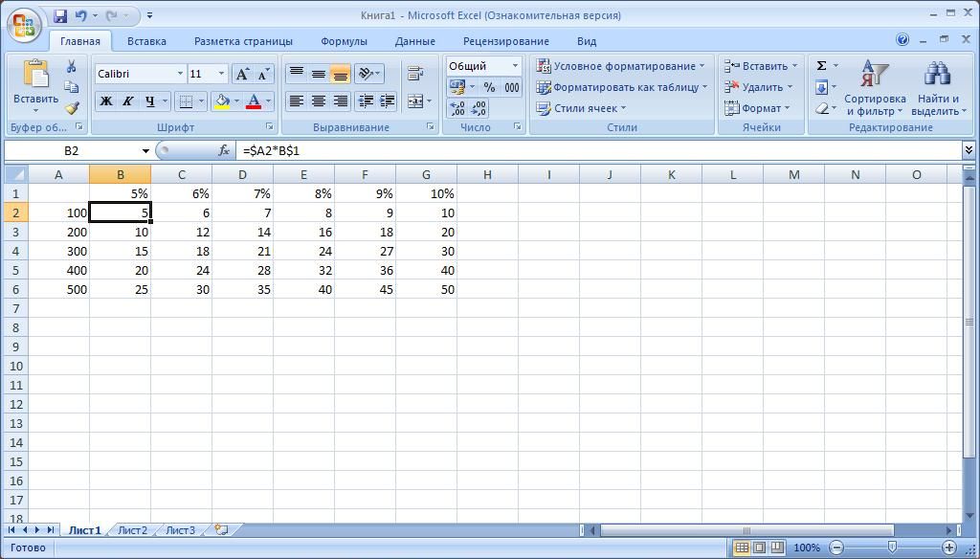The image size is (980, 559).
Task: Click Формат cells button
Action: [756, 108]
